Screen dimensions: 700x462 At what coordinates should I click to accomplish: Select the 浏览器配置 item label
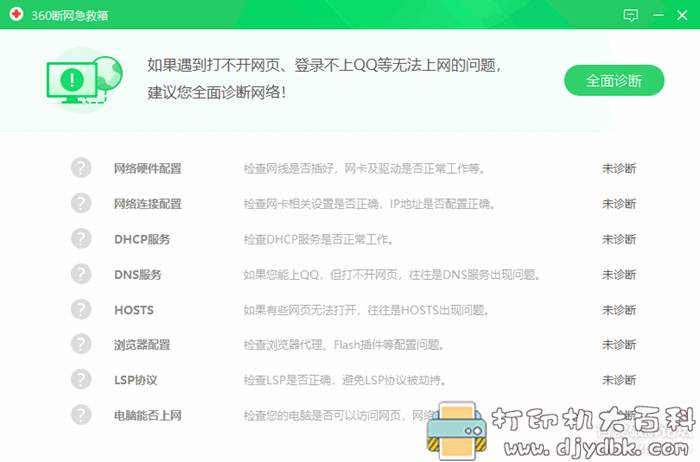[x=142, y=345]
